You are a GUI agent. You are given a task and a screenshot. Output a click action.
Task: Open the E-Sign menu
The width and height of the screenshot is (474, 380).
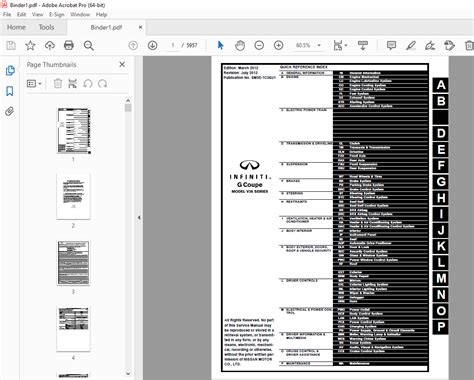tap(57, 15)
